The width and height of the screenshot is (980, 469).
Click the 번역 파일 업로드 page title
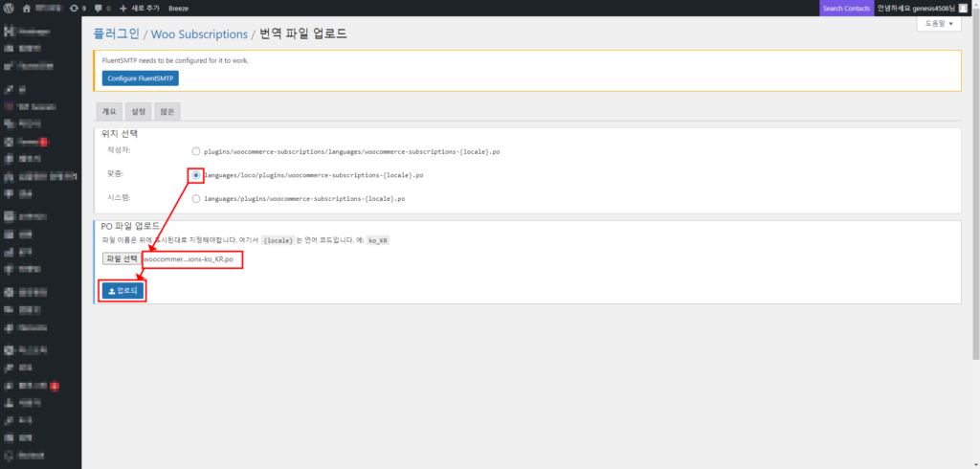[303, 33]
